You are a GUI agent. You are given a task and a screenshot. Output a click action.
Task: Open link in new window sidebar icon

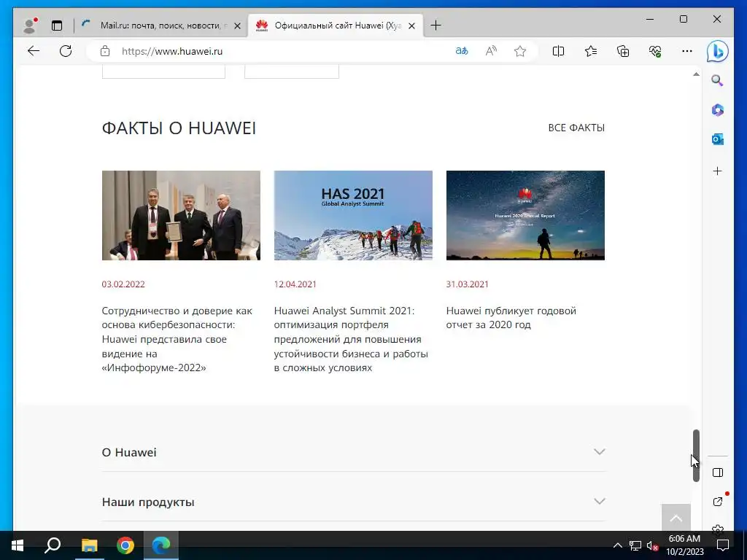tap(718, 502)
